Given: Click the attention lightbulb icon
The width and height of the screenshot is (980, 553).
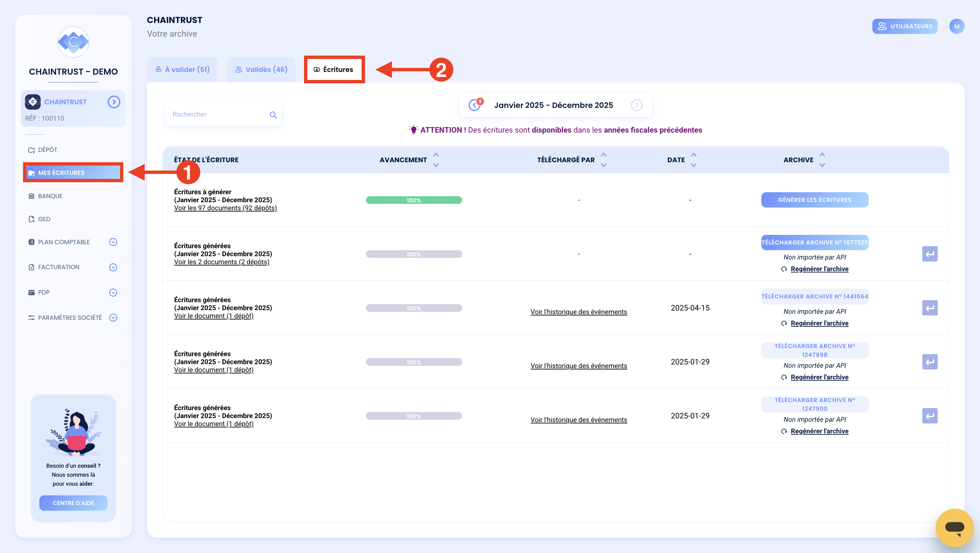Looking at the screenshot, I should pos(414,130).
